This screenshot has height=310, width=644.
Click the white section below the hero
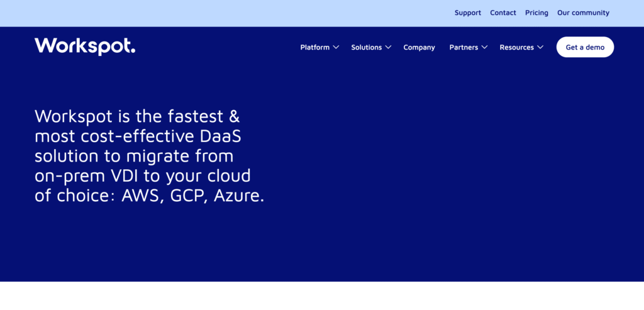tap(322, 296)
